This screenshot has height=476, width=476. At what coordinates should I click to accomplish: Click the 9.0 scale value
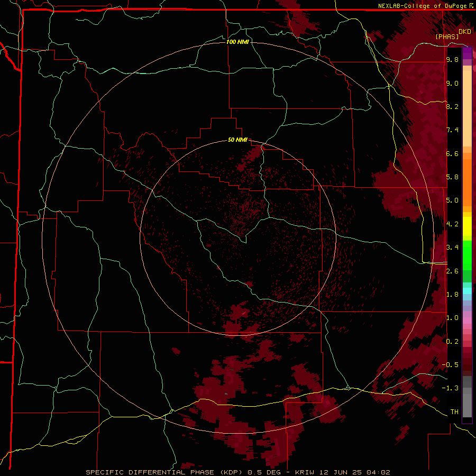click(x=452, y=83)
